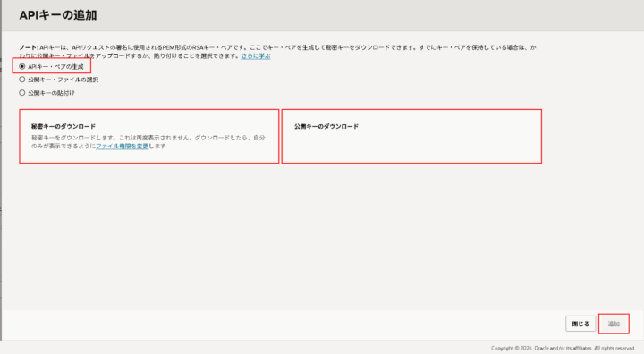Select the APIキー・ペアの生成 radio button
The height and width of the screenshot is (354, 644).
22,66
